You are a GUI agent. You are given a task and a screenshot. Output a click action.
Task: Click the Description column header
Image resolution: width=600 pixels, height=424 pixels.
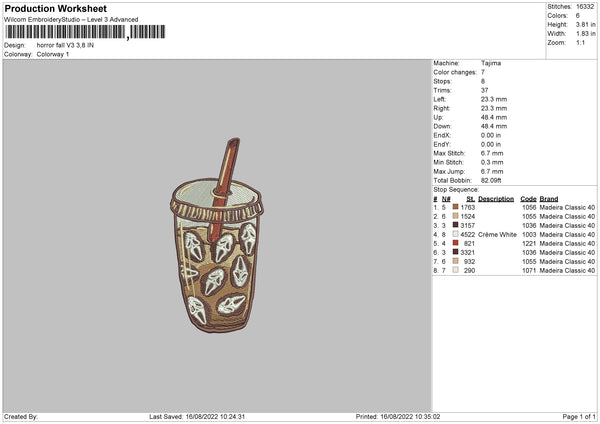(x=496, y=198)
